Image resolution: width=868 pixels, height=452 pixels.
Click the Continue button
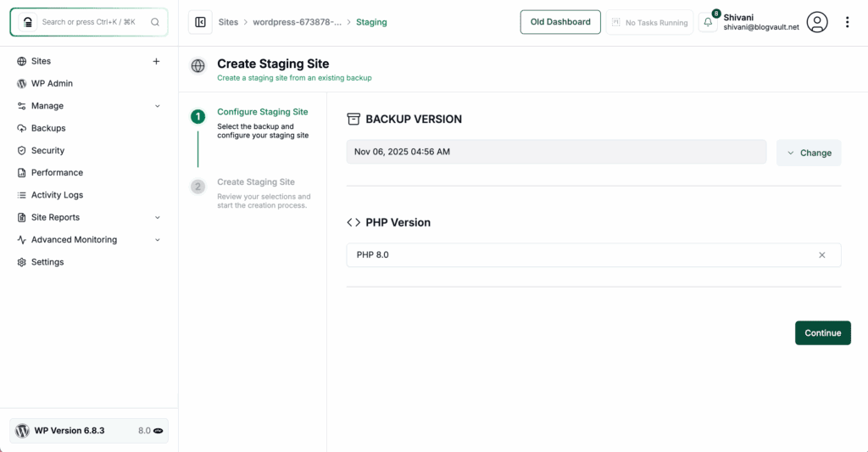[823, 333]
